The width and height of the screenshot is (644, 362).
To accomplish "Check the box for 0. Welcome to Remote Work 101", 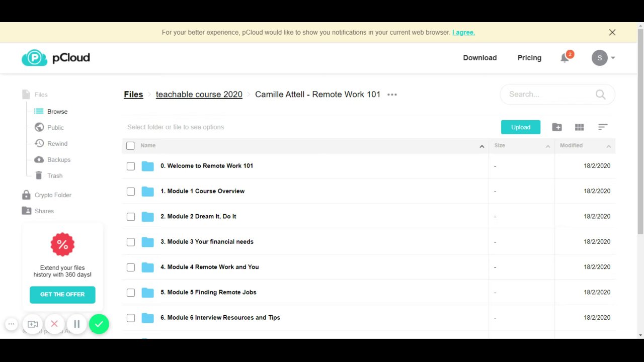I will click(131, 166).
